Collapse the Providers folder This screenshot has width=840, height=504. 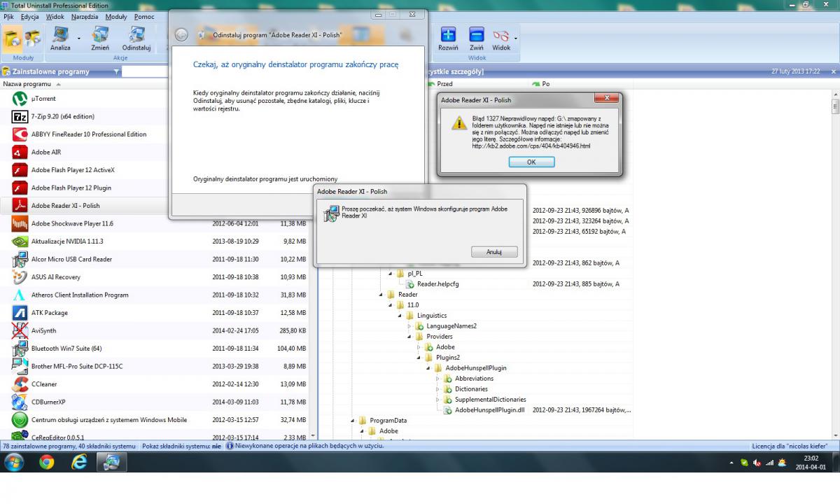coord(410,337)
